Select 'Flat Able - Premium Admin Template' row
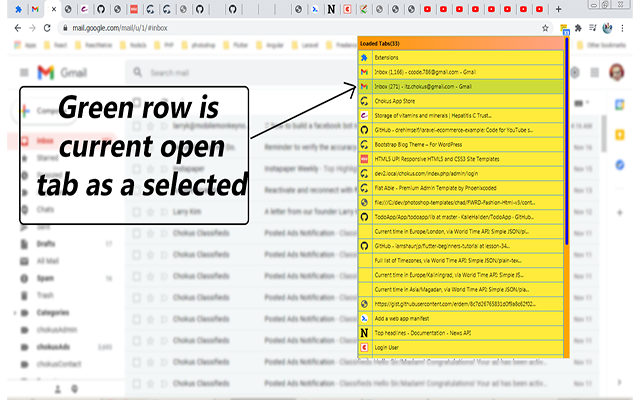 (x=461, y=188)
